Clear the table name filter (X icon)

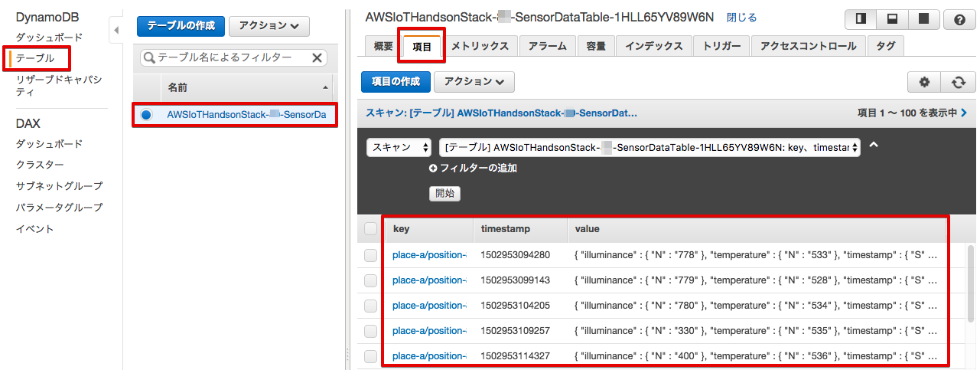pyautogui.click(x=317, y=57)
